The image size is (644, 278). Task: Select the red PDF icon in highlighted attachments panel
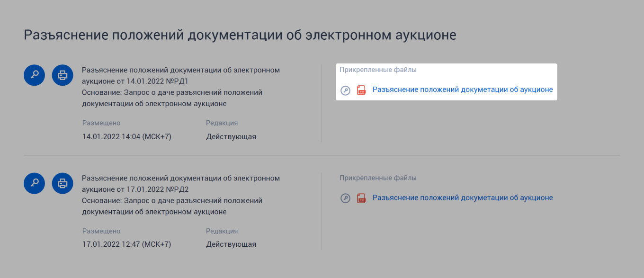(x=361, y=90)
